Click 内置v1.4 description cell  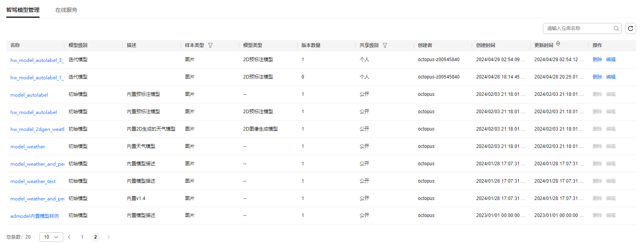136,198
